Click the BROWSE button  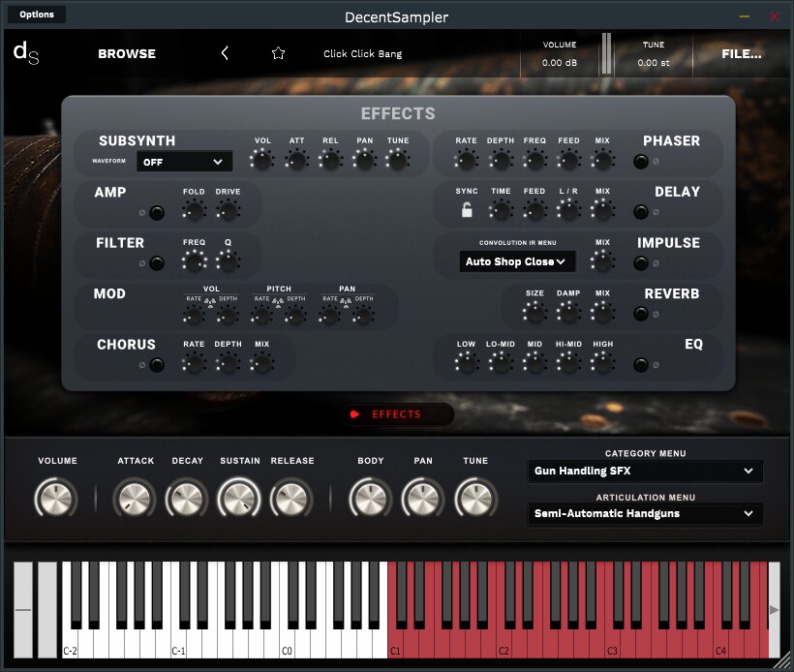click(127, 54)
